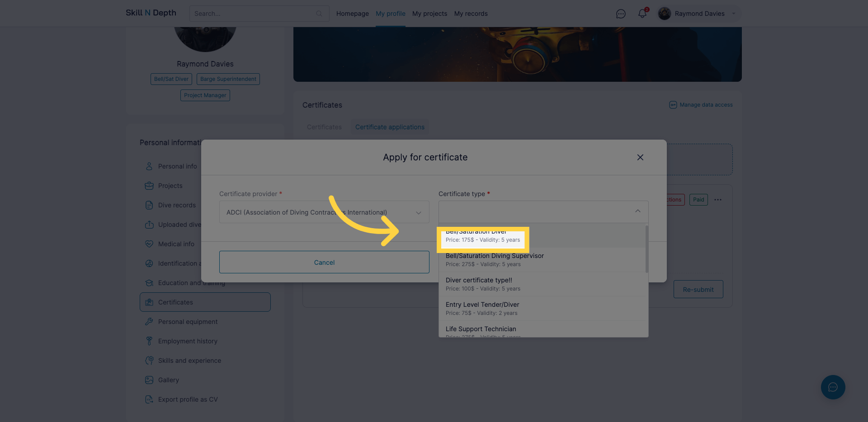Click the Cancel button
868x422 pixels.
(x=324, y=262)
